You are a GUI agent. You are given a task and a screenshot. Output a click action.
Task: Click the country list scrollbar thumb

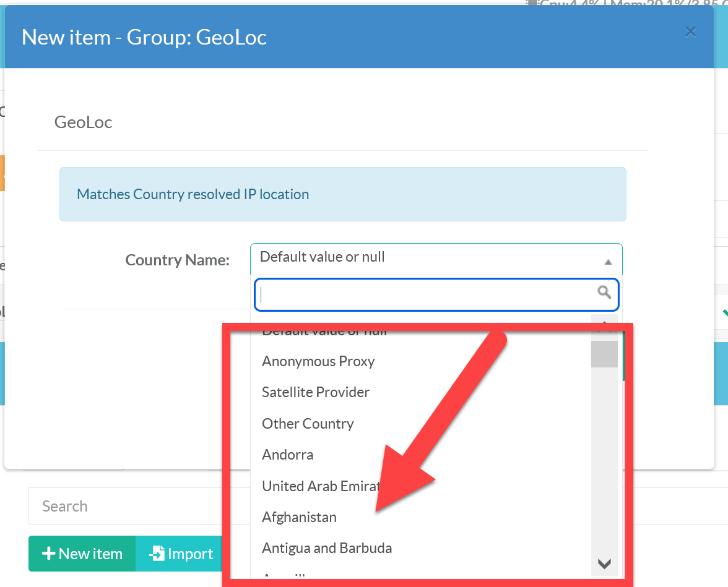pyautogui.click(x=604, y=354)
